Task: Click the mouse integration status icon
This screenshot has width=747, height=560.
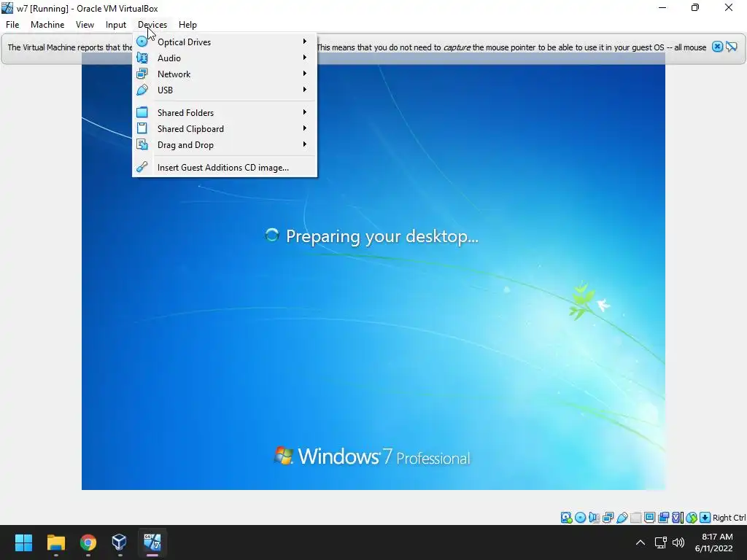Action: (692, 518)
